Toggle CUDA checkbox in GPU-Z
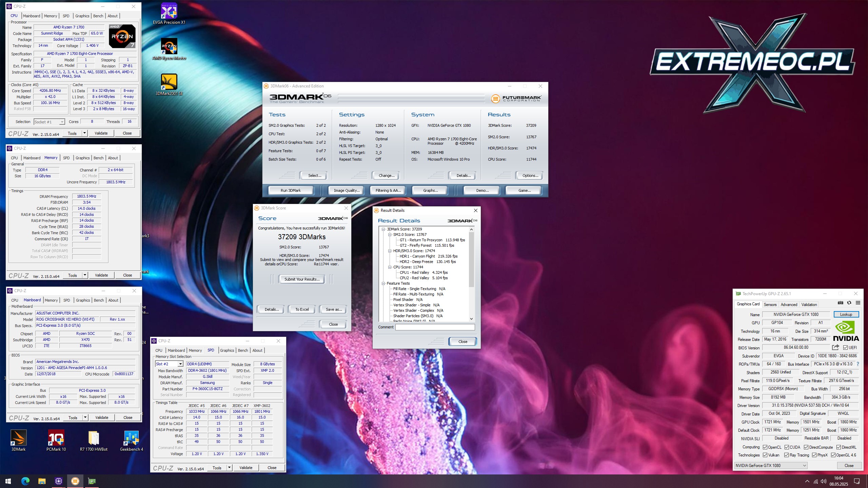The width and height of the screenshot is (868, 488). coord(787,447)
